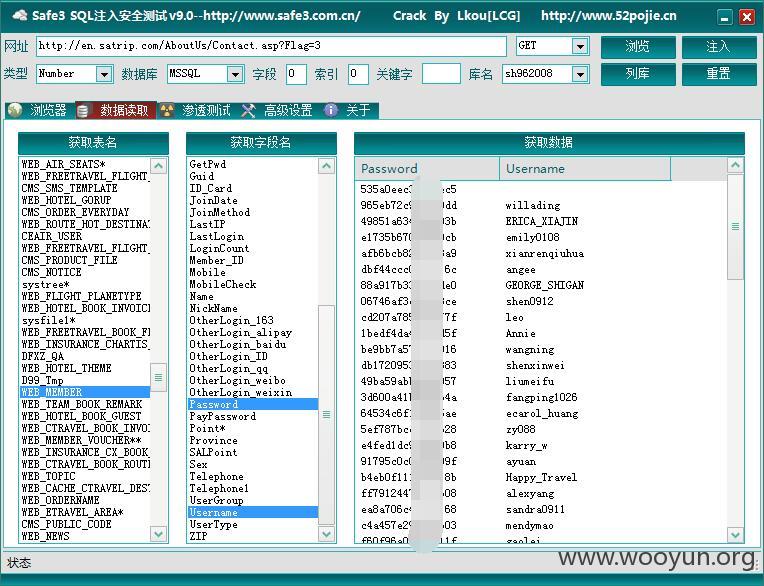Screen dimensions: 764x586
Task: Select the Telephone1 field
Action: point(253,489)
